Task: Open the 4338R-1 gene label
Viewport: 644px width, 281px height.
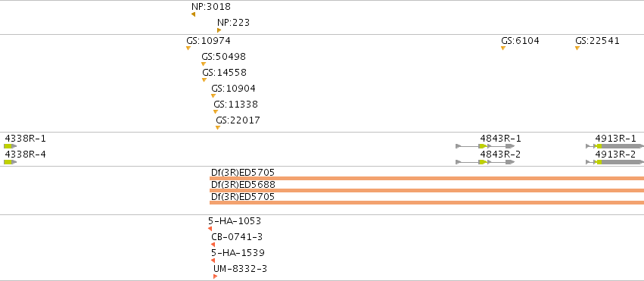Action: 25,139
